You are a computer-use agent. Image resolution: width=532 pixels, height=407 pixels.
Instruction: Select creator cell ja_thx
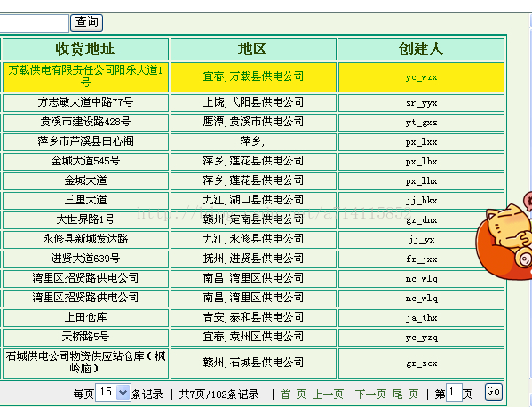click(x=421, y=318)
